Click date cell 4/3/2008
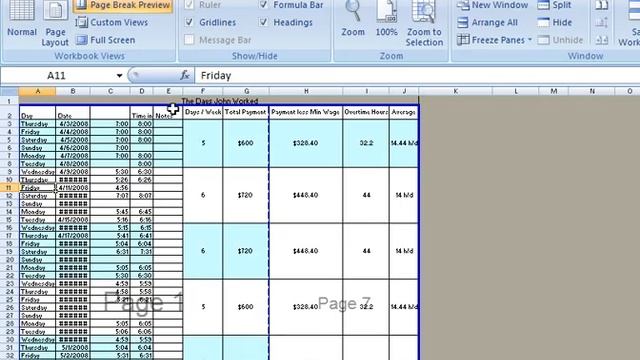 click(73, 124)
